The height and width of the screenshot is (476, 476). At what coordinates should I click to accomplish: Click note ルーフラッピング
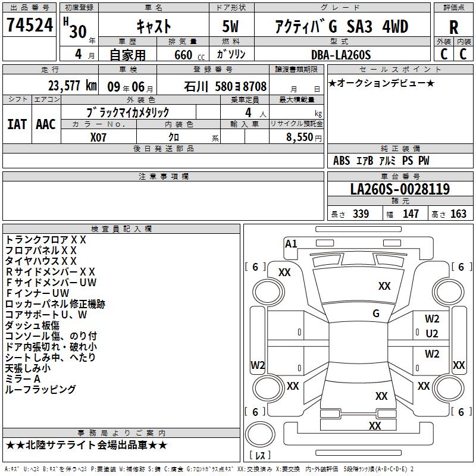click(x=40, y=389)
